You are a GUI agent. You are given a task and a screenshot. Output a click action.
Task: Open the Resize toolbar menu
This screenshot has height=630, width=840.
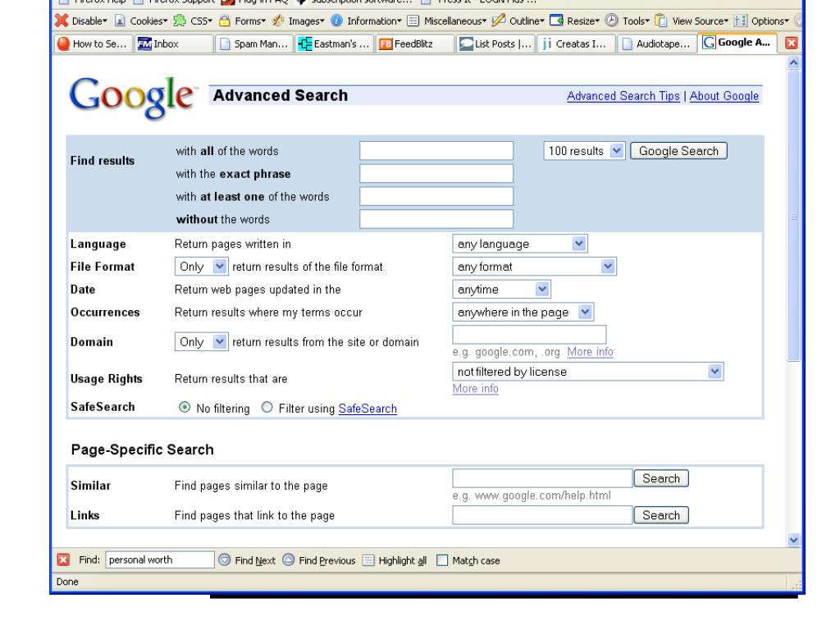(x=575, y=21)
